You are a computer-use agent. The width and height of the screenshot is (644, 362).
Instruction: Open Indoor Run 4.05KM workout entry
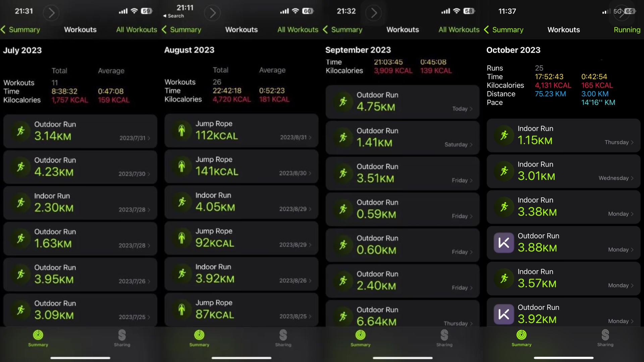(241, 202)
